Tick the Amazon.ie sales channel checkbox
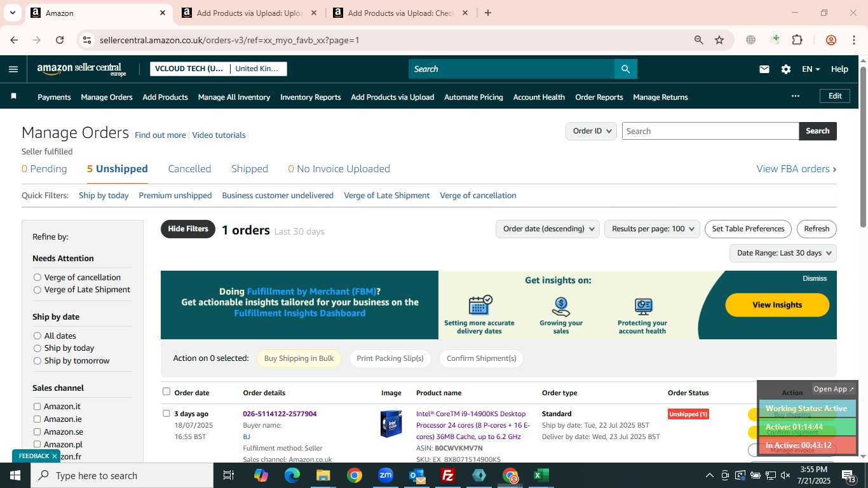Screen dimensions: 868x488 (37, 419)
